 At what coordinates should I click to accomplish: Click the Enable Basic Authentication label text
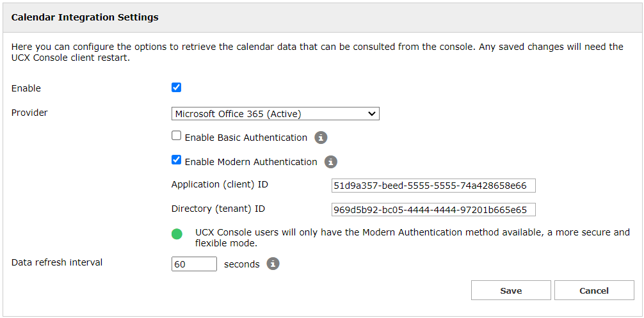coord(246,138)
